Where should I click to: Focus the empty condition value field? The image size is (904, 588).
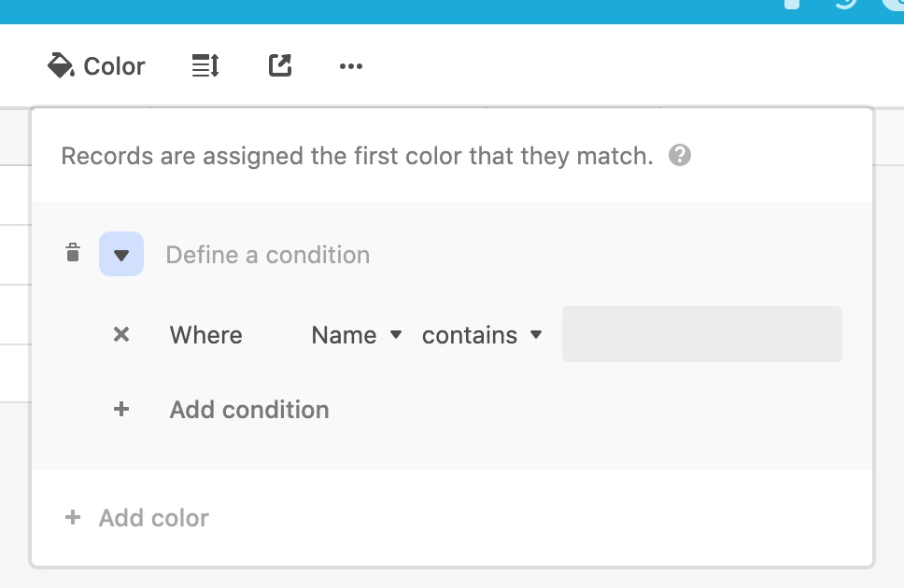tap(701, 334)
